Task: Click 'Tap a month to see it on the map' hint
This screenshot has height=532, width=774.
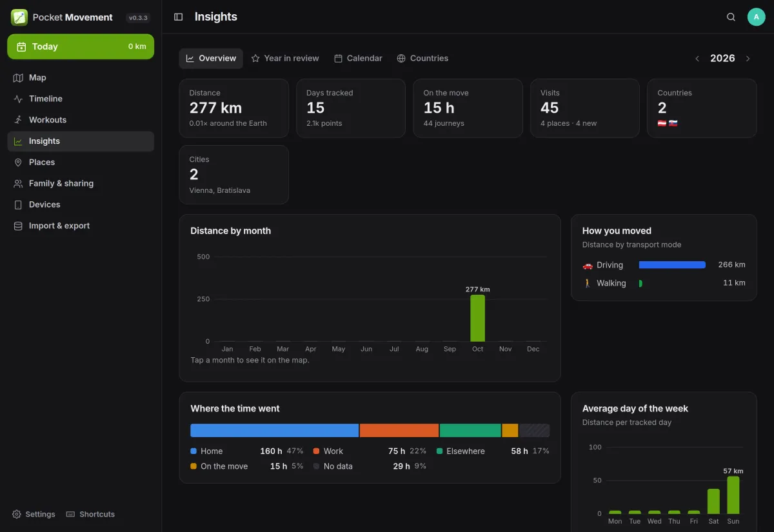Action: 250,360
